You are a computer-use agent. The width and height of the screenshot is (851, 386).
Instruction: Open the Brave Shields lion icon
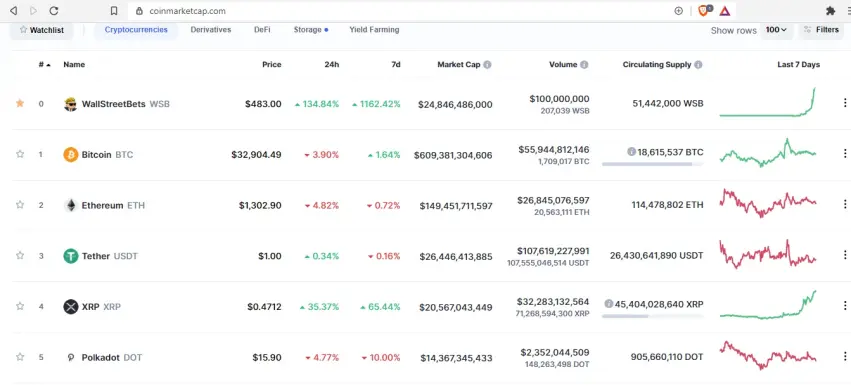tap(704, 11)
